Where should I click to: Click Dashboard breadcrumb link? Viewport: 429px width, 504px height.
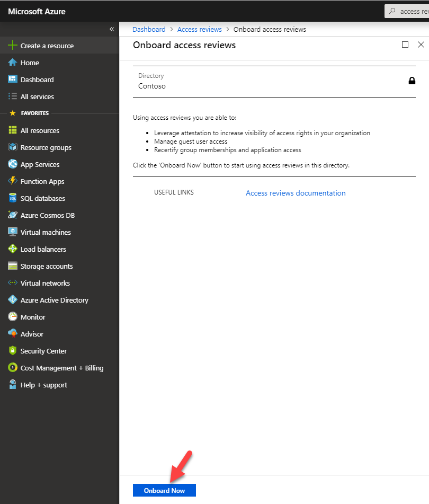click(149, 29)
